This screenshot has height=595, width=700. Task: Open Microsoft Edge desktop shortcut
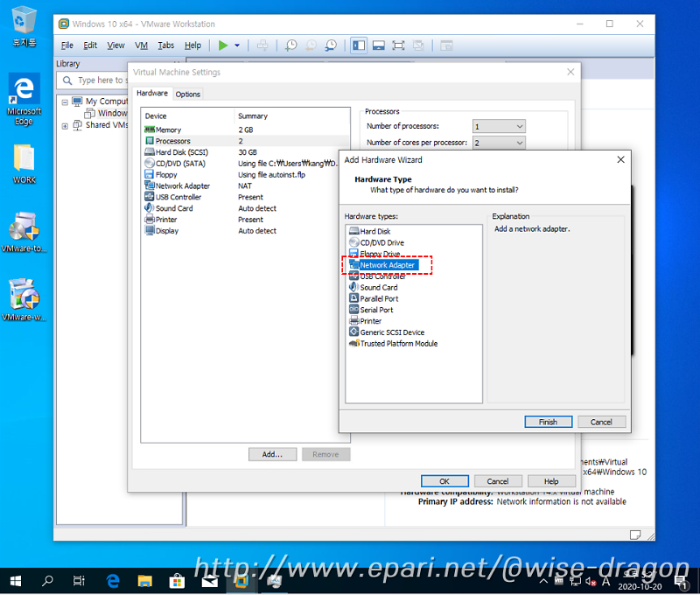[x=24, y=99]
